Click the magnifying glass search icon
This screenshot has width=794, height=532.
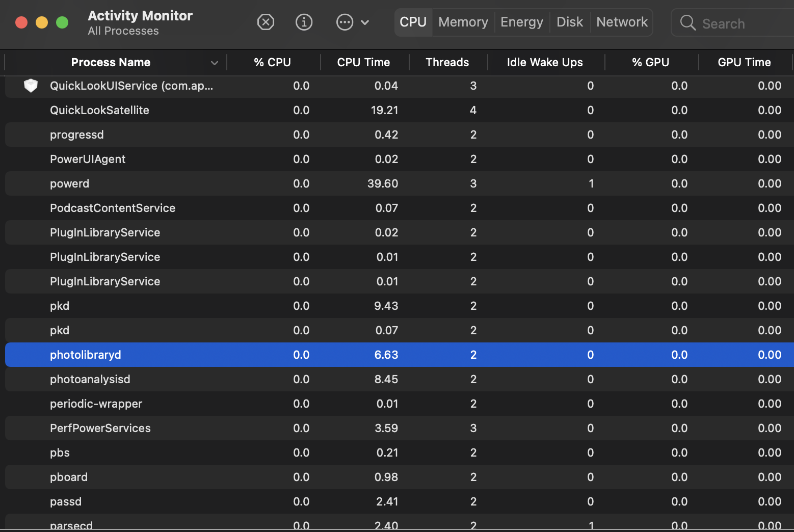[x=688, y=23]
